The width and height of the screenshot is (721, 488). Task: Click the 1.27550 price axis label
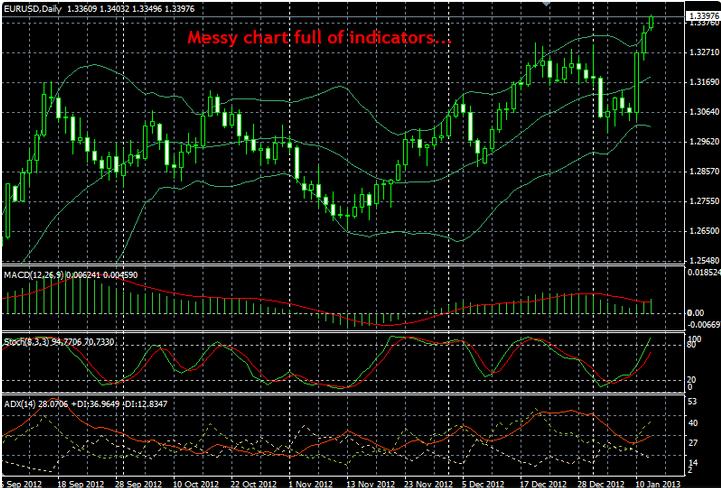click(x=704, y=201)
